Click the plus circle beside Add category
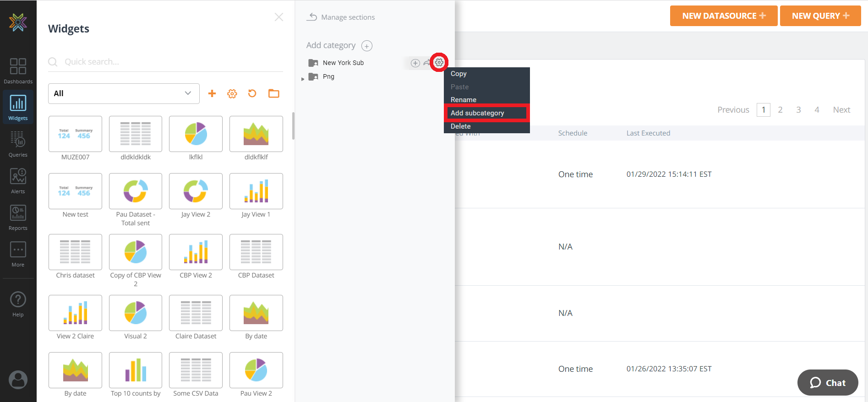Screen dimensions: 868x402 click(367, 46)
